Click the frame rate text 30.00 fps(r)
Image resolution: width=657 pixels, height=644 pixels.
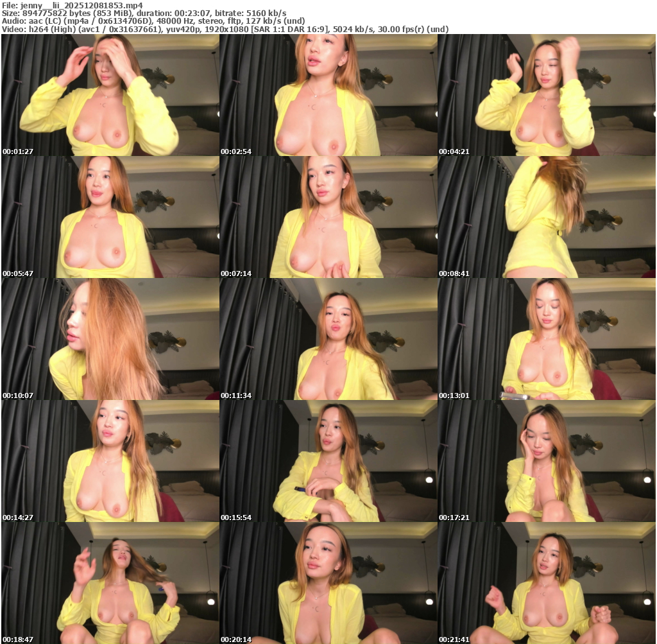click(402, 29)
